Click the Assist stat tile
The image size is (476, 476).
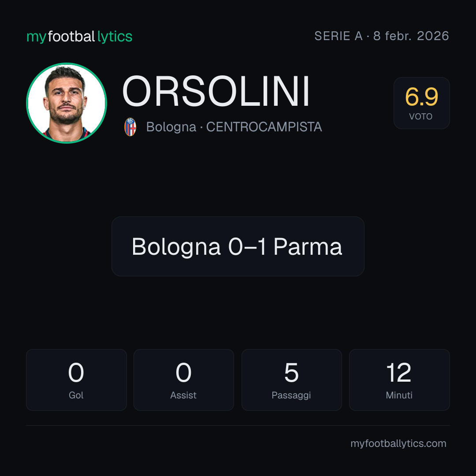(184, 380)
